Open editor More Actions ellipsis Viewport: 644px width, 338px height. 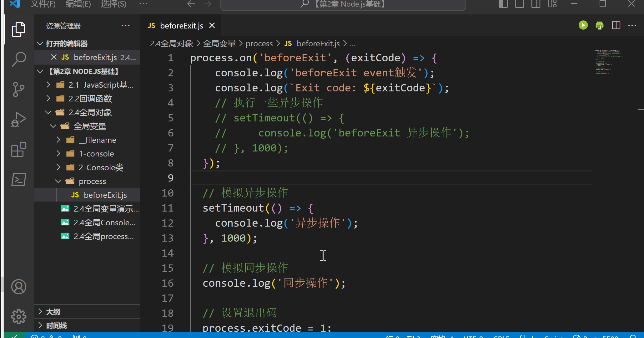632,25
